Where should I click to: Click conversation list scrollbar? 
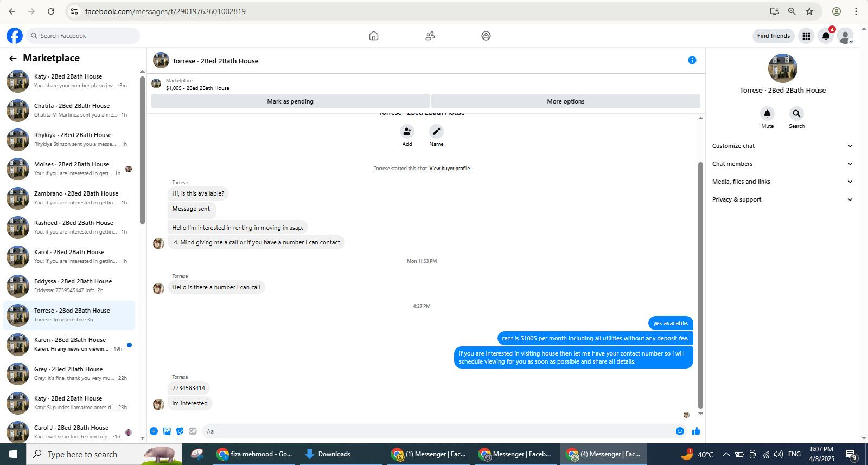pos(142,150)
